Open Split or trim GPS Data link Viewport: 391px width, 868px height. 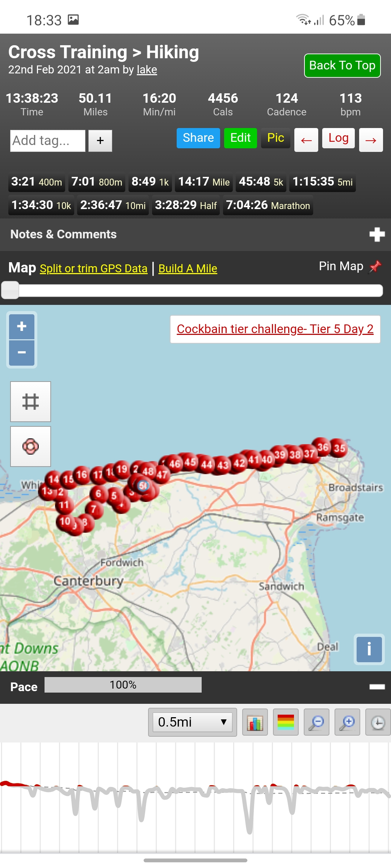click(94, 268)
